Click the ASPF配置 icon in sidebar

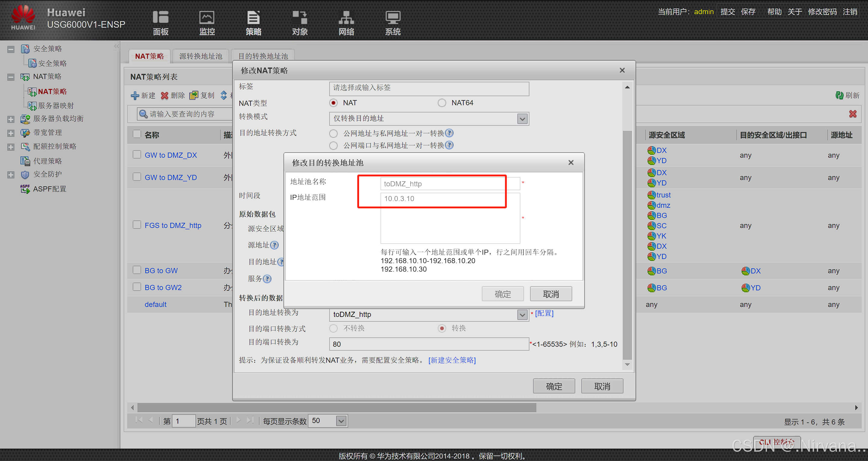coord(25,189)
